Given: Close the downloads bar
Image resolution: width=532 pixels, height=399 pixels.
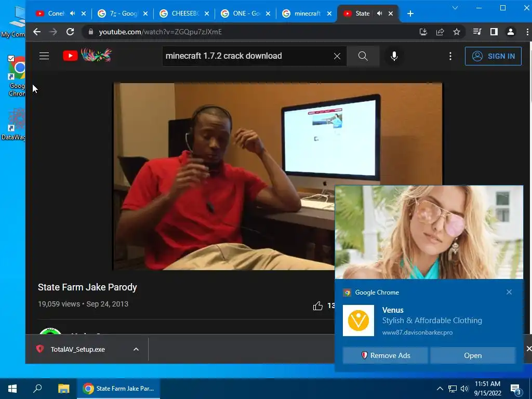Looking at the screenshot, I should click(x=528, y=349).
